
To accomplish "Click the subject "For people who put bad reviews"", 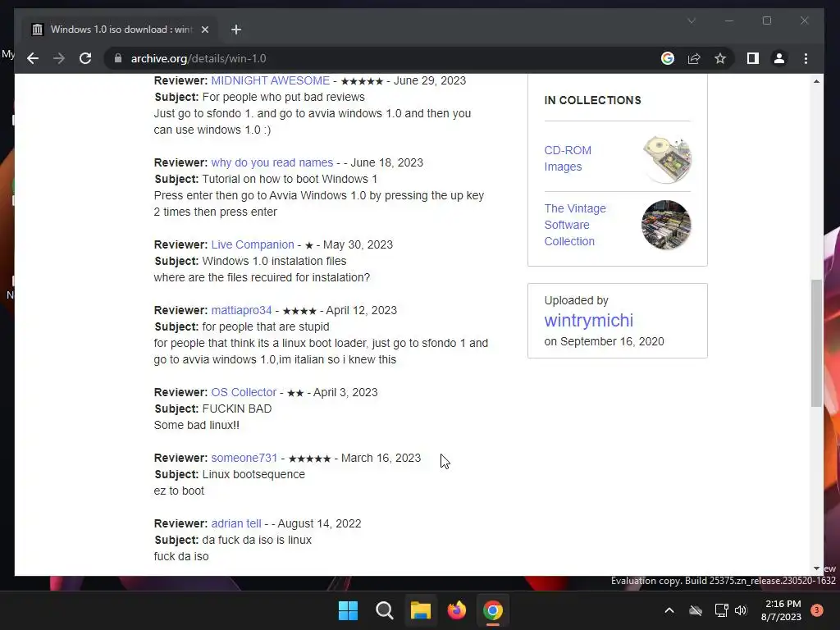I will [283, 97].
